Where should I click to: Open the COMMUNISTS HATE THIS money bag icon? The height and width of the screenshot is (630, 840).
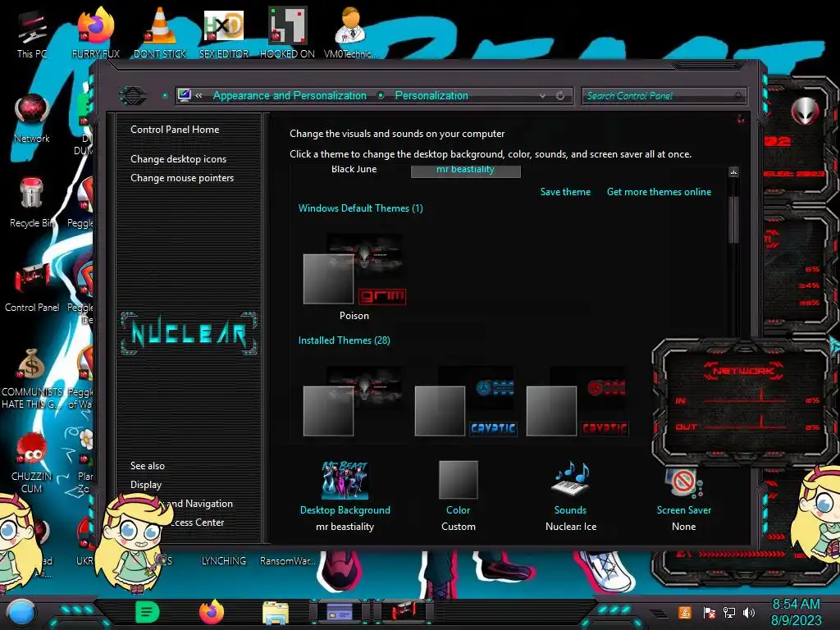32,379
